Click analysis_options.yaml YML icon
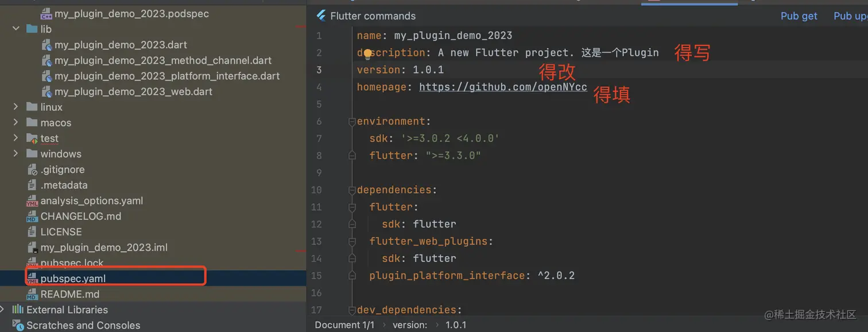 coord(32,201)
